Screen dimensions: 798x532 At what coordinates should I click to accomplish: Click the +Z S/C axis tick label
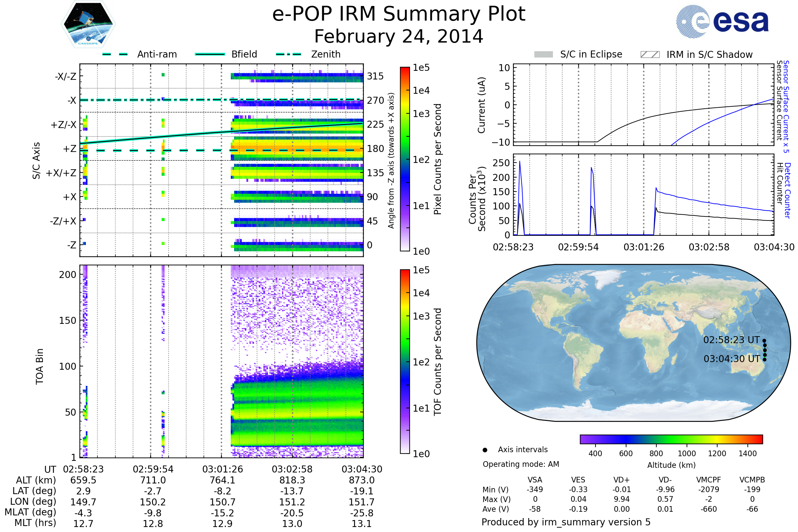click(69, 149)
